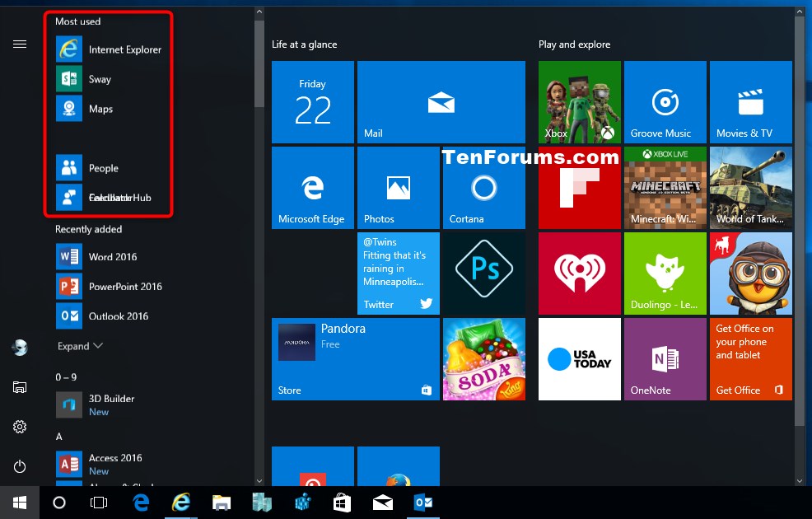Open the Candy Crush Soda tile
Screen dimensions: 812x519
tap(483, 359)
